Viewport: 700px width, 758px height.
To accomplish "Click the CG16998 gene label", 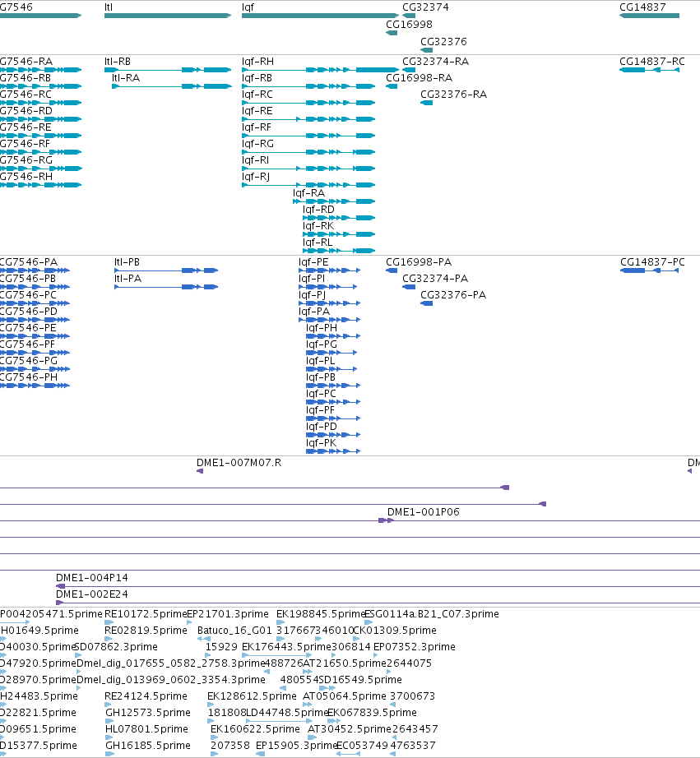I will [x=409, y=24].
